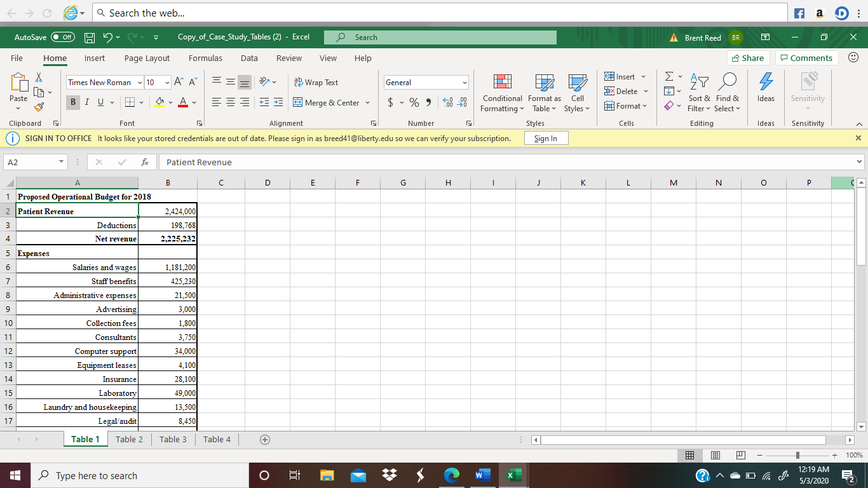Image resolution: width=868 pixels, height=488 pixels.
Task: Click the Search box in title bar
Action: coord(440,37)
